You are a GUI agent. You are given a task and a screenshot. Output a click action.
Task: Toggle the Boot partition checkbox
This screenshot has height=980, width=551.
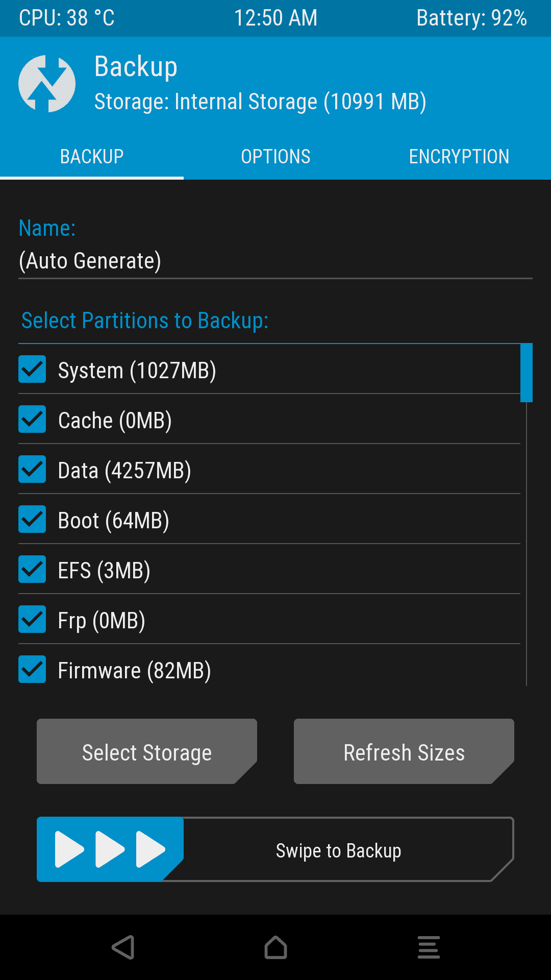(x=32, y=519)
